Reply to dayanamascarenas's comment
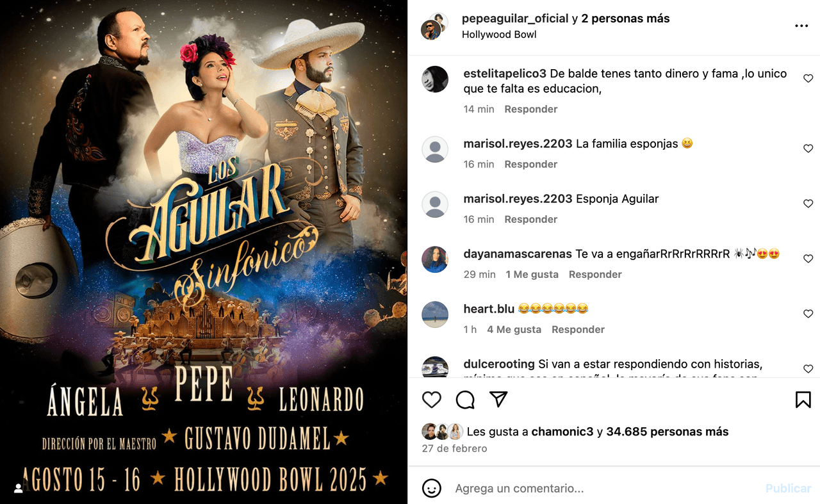Viewport: 820px width, 504px height. tap(595, 274)
